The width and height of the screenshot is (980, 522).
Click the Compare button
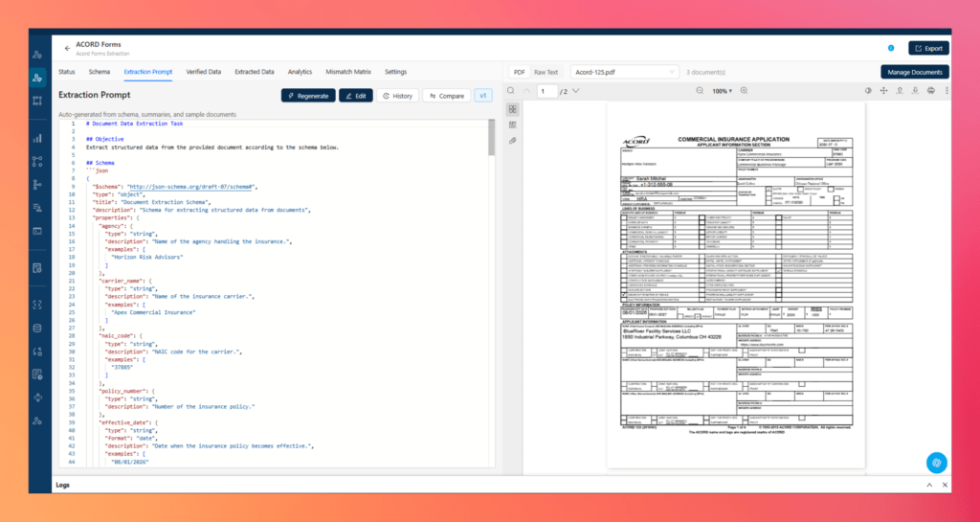point(447,96)
